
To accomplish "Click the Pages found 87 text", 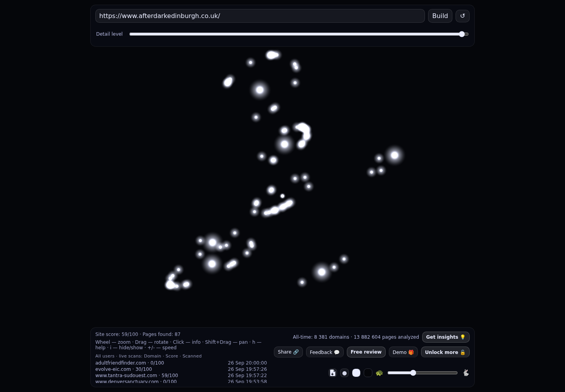I will [x=162, y=334].
